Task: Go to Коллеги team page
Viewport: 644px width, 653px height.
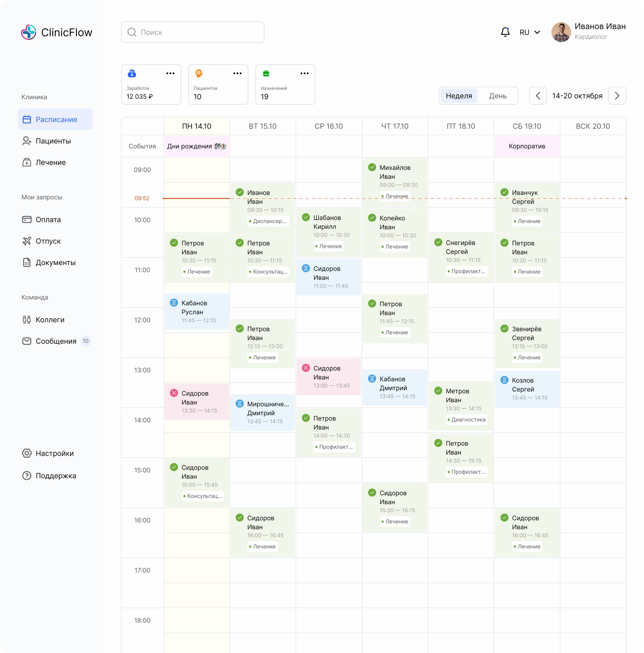Action: pyautogui.click(x=50, y=320)
